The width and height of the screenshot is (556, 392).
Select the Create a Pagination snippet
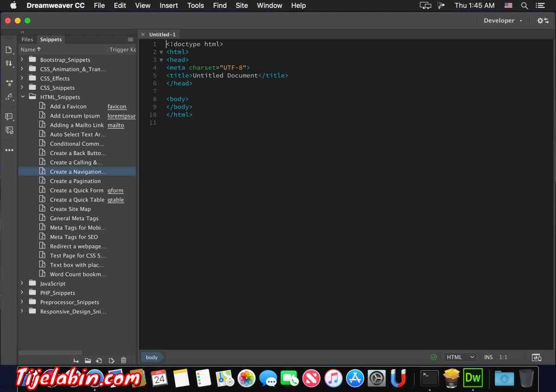[75, 181]
